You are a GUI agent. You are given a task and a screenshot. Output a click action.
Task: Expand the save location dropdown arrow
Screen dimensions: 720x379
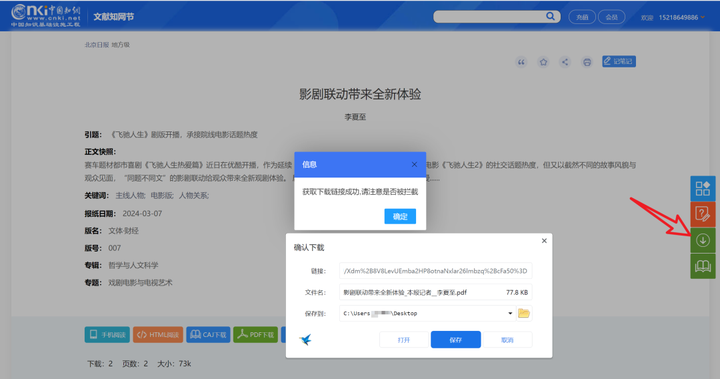[x=510, y=313]
